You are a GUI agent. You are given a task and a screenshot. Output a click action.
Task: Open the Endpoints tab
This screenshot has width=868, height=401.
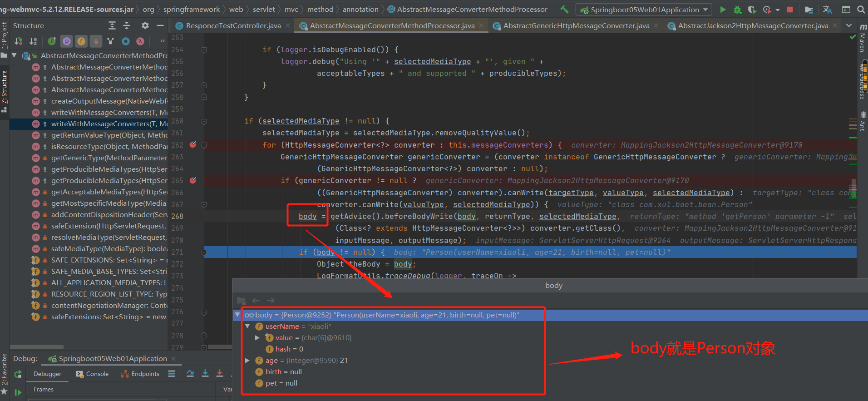click(x=140, y=374)
